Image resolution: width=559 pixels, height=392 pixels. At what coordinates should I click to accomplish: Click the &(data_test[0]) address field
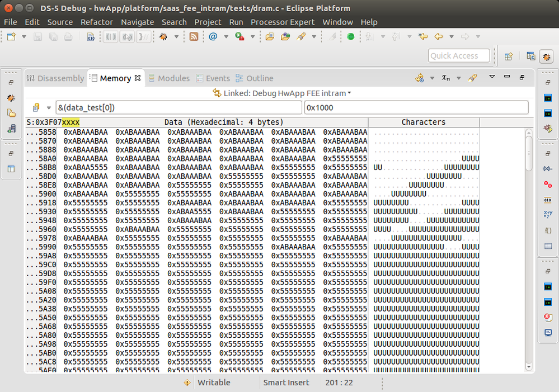[178, 107]
